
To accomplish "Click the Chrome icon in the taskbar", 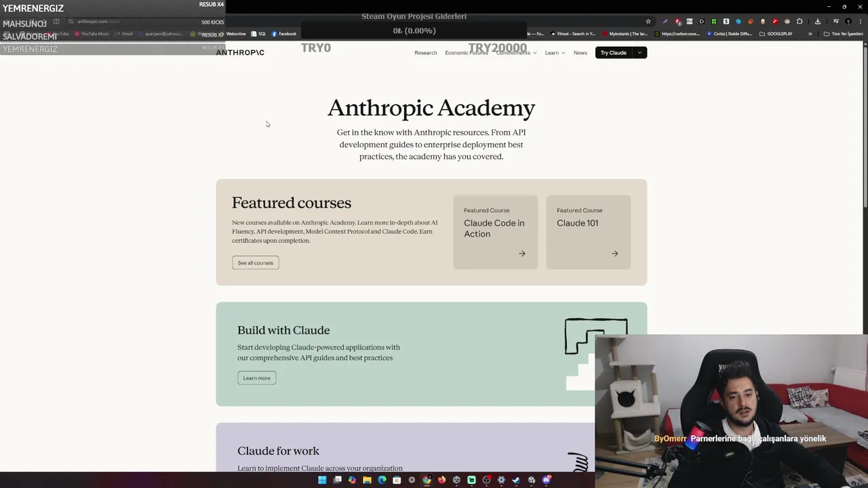I will (427, 480).
